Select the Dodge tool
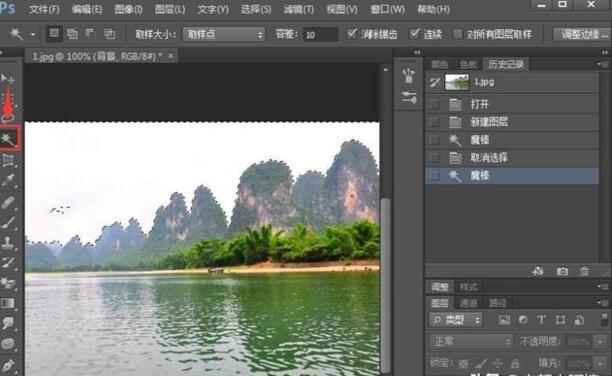The width and height of the screenshot is (612, 376). click(x=8, y=344)
